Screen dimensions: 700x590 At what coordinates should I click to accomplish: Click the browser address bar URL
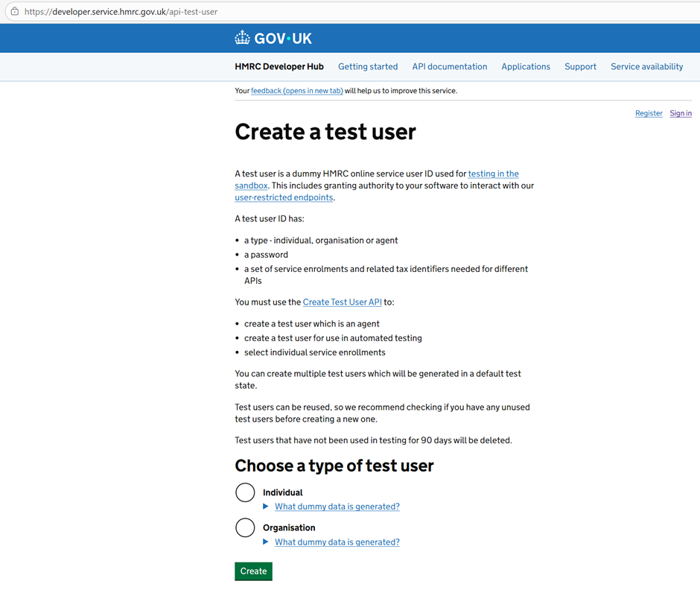tap(121, 12)
